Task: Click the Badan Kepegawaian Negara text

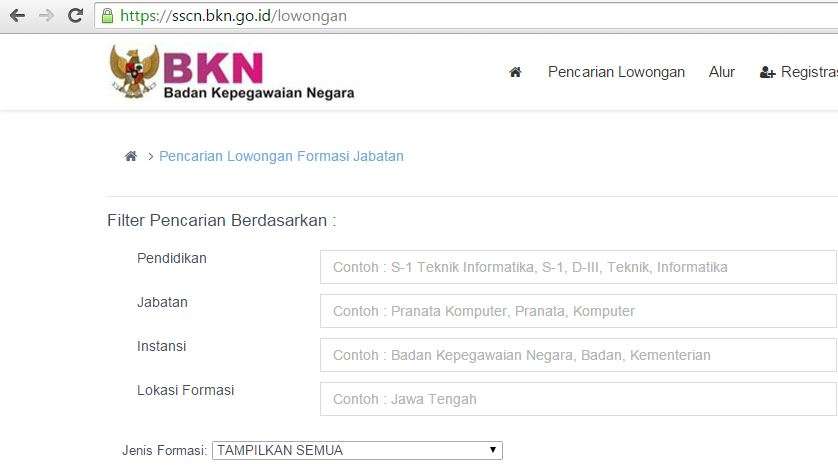Action: tap(259, 93)
